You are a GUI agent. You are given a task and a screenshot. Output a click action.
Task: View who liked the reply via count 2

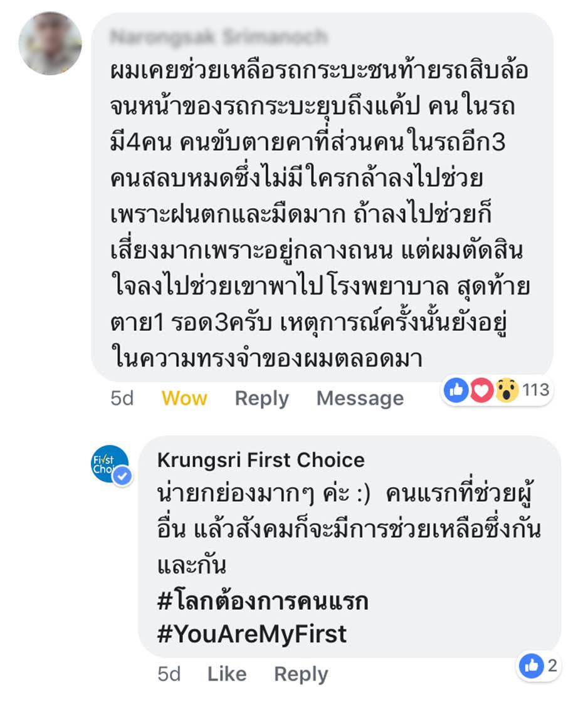pos(552,666)
